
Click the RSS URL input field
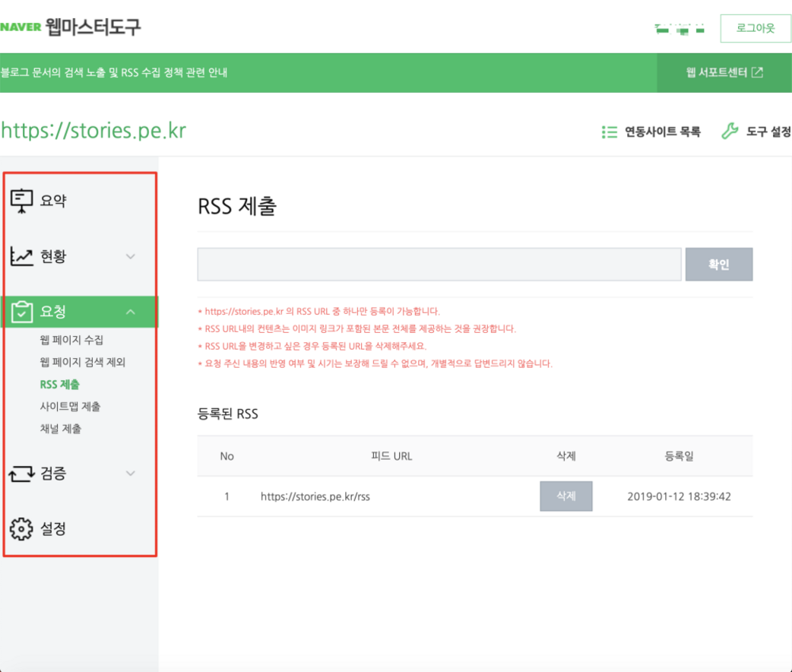[x=439, y=265]
